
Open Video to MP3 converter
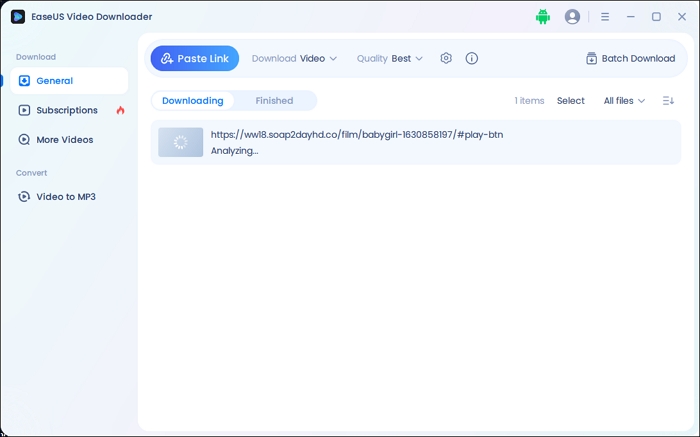point(65,197)
